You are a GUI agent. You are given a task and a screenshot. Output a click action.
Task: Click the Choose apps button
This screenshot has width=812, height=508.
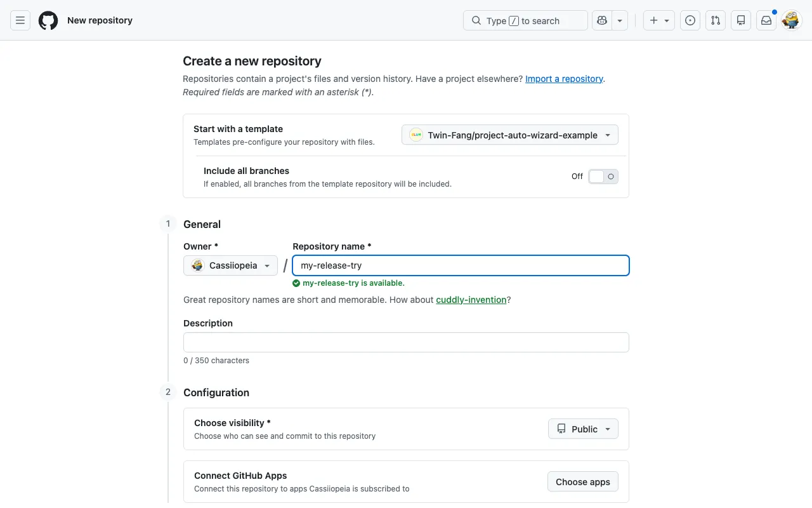583,482
